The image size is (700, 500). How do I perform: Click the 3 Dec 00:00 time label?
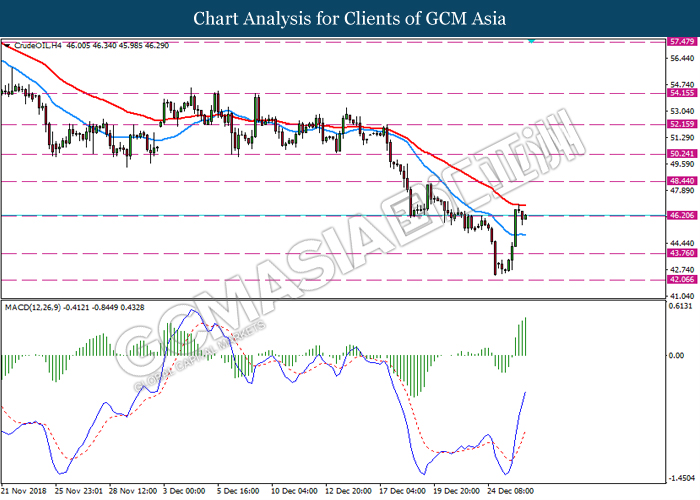[183, 491]
